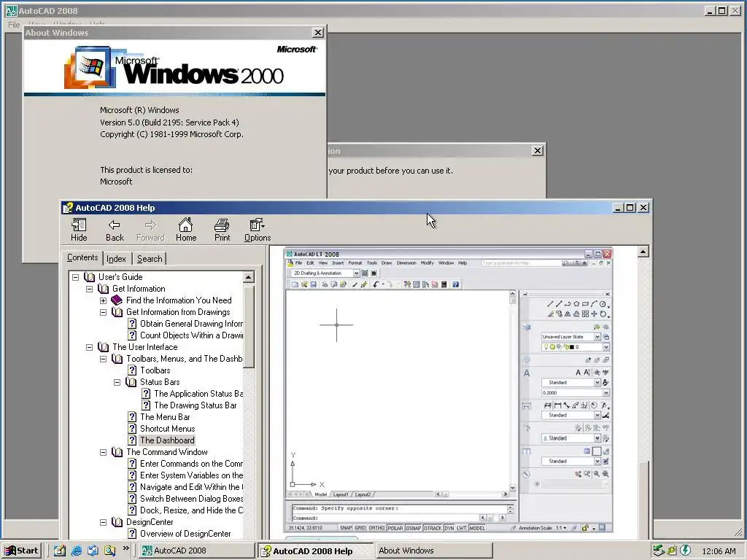747x560 pixels.
Task: Collapse the DesignCenter node
Action: pyautogui.click(x=103, y=522)
